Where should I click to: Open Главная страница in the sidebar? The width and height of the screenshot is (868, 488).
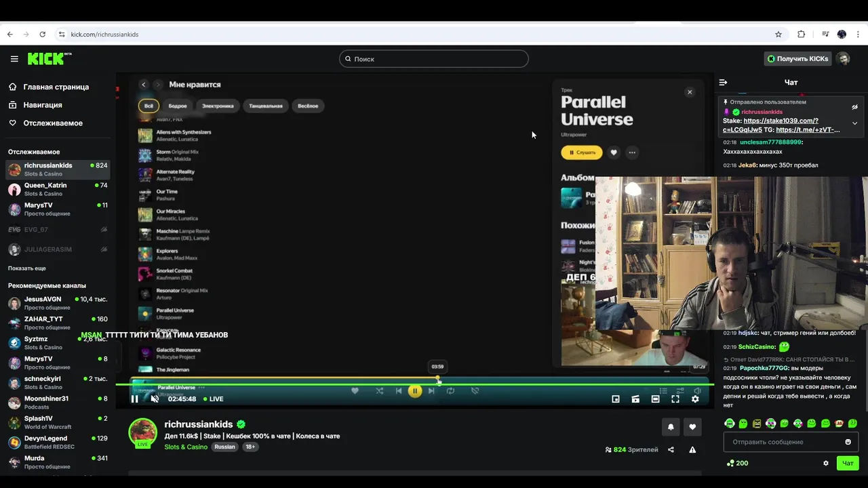[x=56, y=87]
